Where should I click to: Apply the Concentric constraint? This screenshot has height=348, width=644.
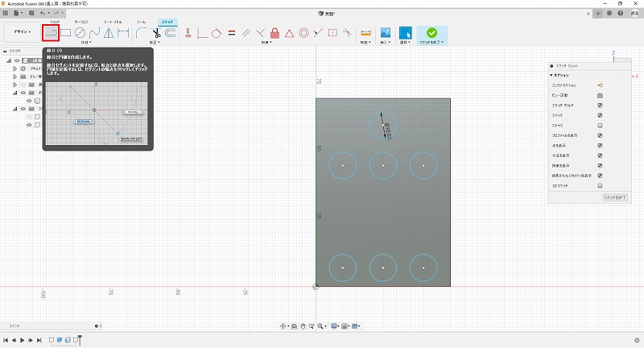303,33
